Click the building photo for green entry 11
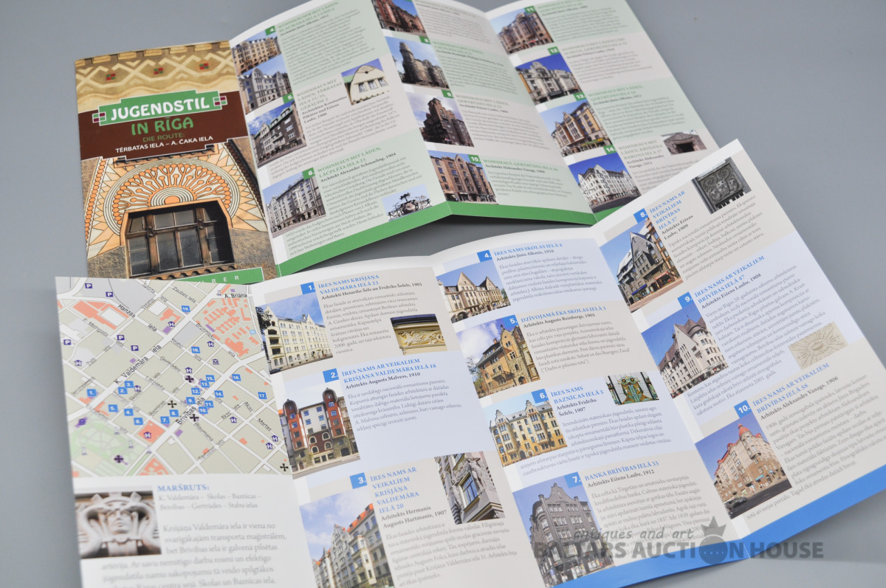886x588 pixels. [x=522, y=31]
